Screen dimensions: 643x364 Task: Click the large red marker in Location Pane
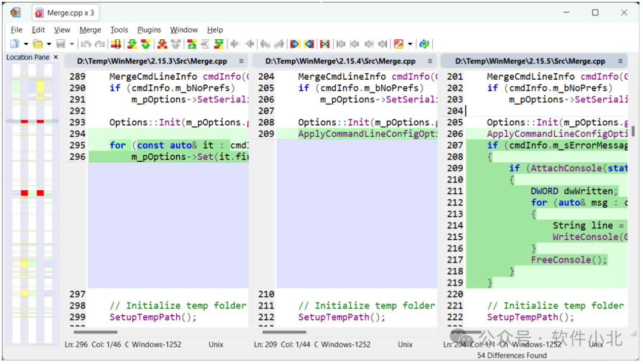(24, 193)
